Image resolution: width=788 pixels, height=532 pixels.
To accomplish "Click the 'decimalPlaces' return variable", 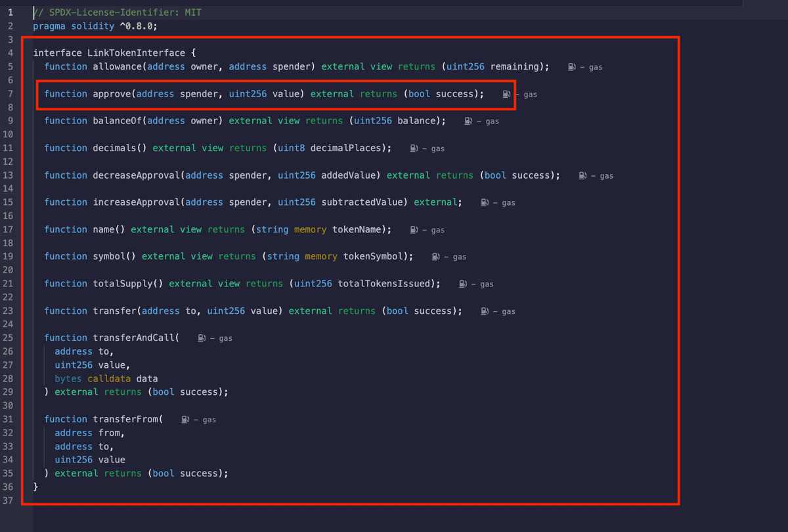I will (345, 148).
